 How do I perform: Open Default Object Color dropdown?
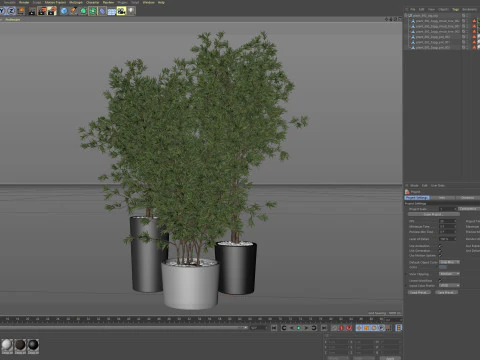(x=449, y=262)
